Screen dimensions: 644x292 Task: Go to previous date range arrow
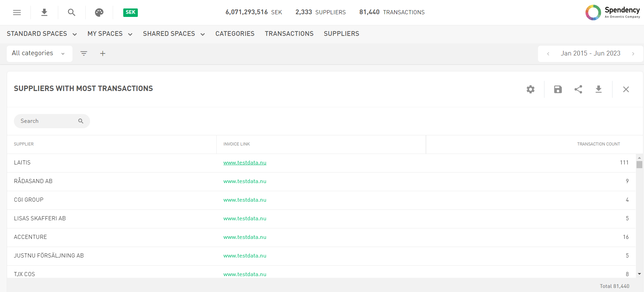(x=548, y=54)
